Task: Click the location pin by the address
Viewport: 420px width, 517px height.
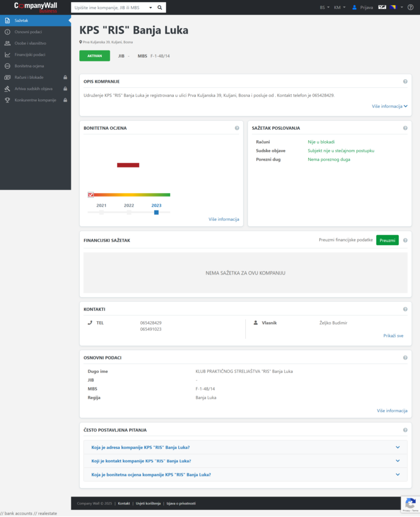Action: [x=80, y=42]
